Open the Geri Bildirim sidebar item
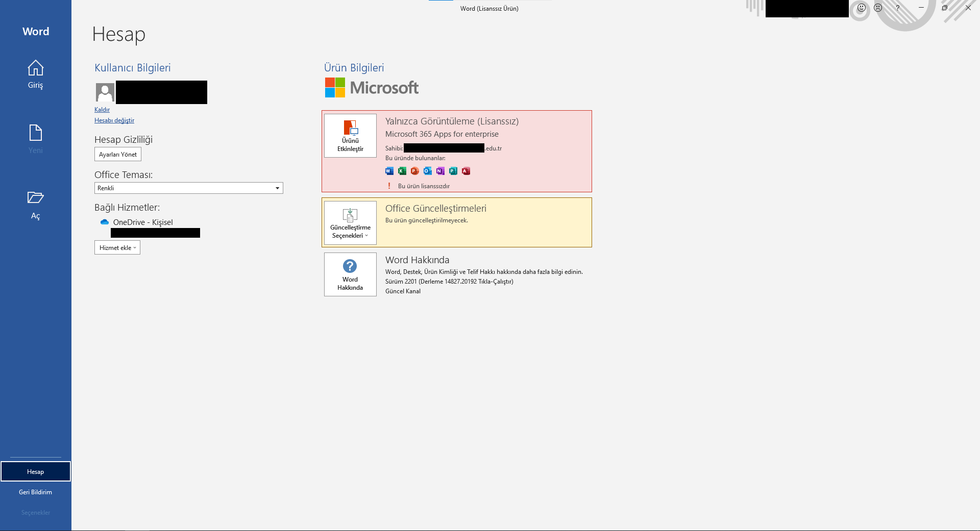The image size is (980, 531). [36, 492]
